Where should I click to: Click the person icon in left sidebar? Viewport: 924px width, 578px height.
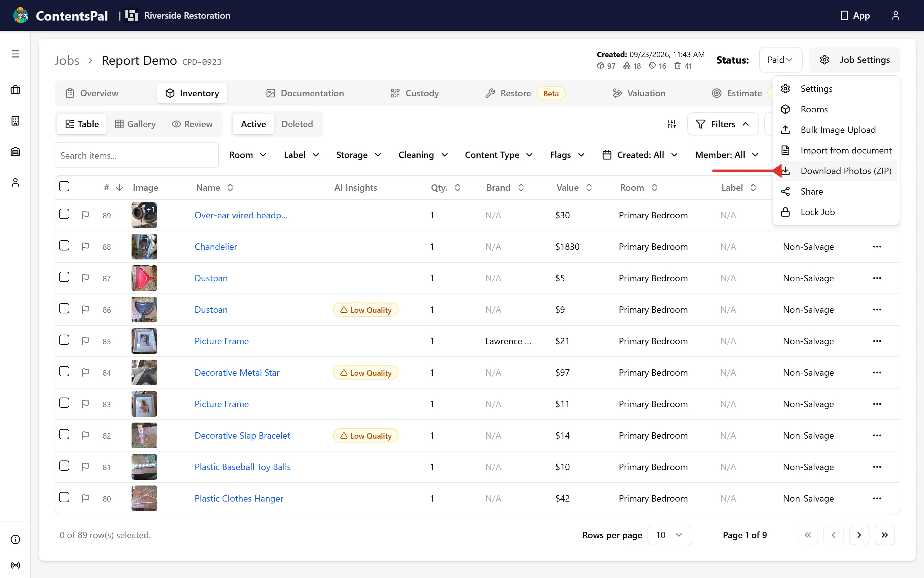click(x=15, y=182)
